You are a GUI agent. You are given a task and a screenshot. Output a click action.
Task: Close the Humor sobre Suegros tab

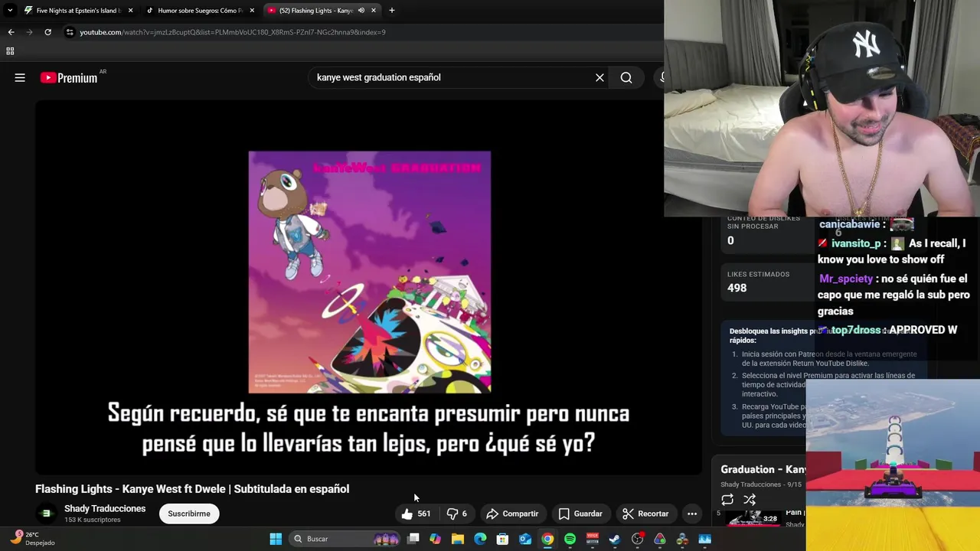click(x=252, y=11)
